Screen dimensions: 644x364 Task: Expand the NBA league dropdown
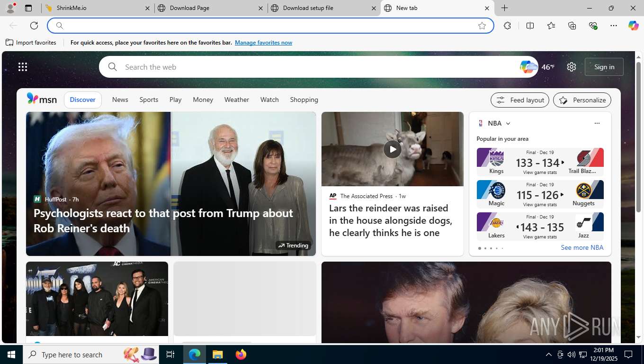[x=508, y=123]
